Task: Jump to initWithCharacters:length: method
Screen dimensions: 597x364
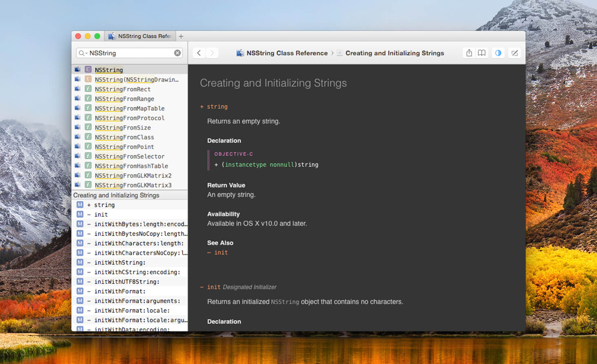Action: [130, 243]
